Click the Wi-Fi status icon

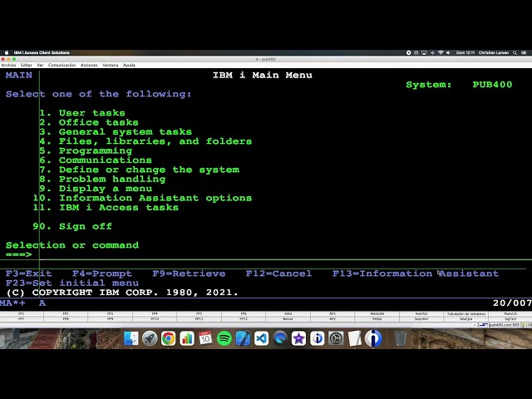(441, 52)
